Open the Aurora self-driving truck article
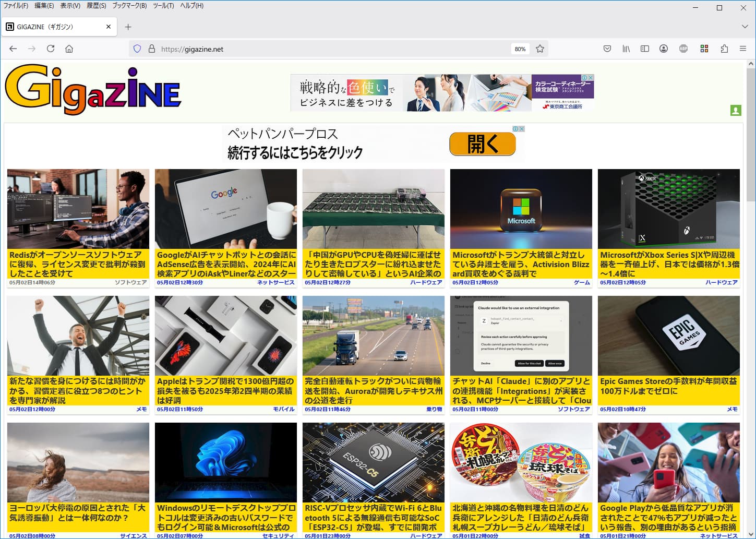 pos(374,391)
